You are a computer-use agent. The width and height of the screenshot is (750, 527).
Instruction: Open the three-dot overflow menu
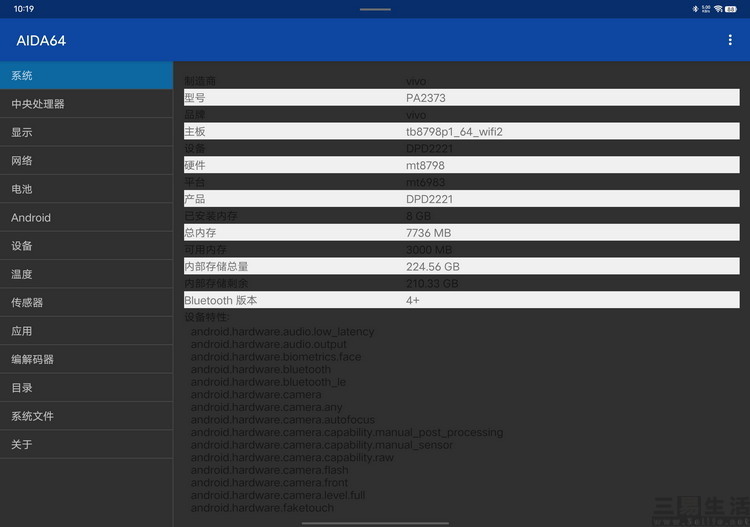(x=730, y=40)
